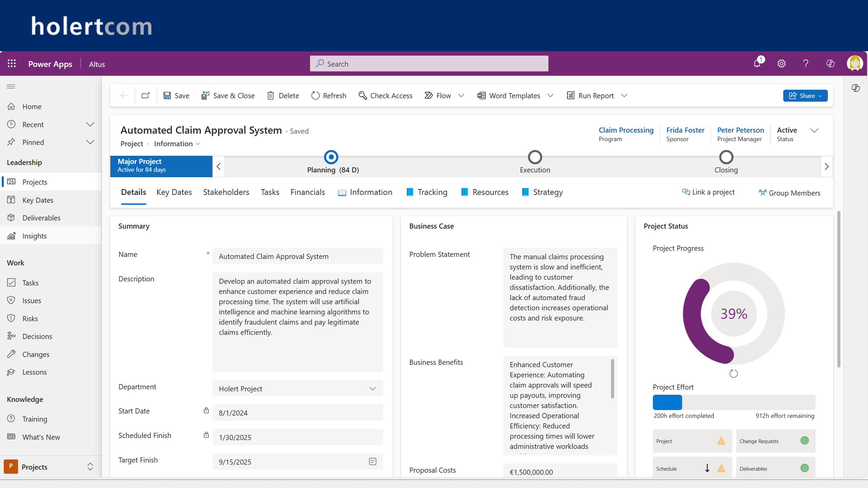Click the Refresh command

328,96
